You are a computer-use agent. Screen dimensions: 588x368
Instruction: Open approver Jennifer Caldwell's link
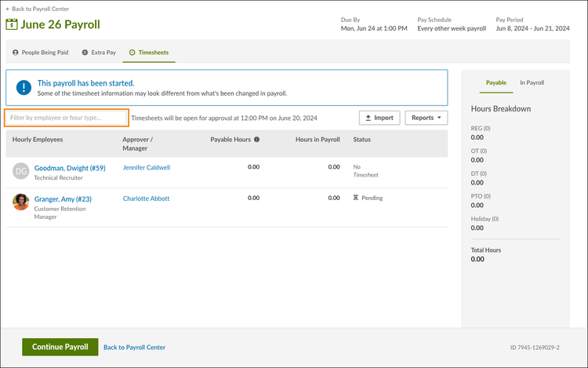click(147, 168)
